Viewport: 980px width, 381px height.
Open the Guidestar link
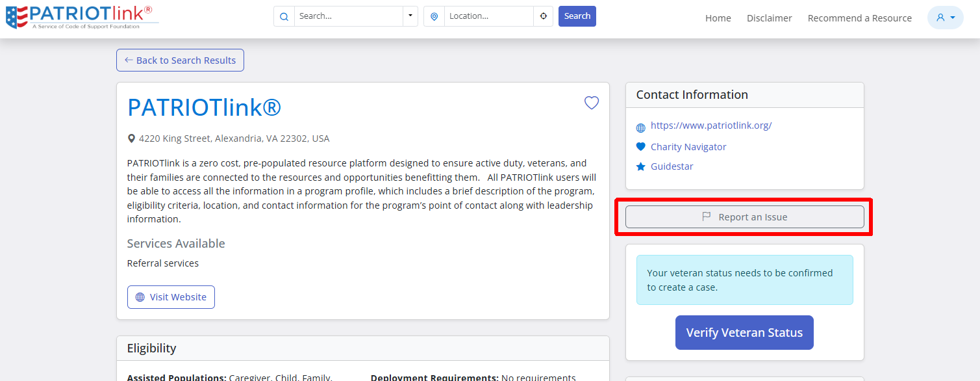click(672, 166)
